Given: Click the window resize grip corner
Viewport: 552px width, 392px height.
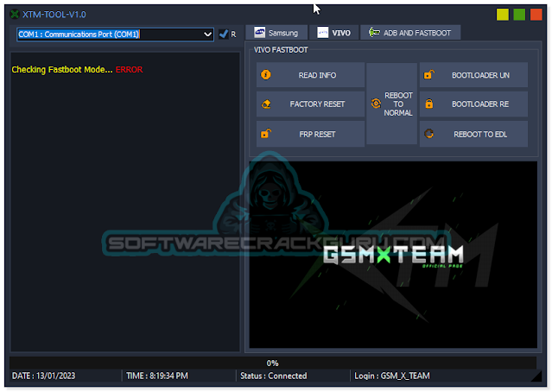Looking at the screenshot, I should [536, 376].
